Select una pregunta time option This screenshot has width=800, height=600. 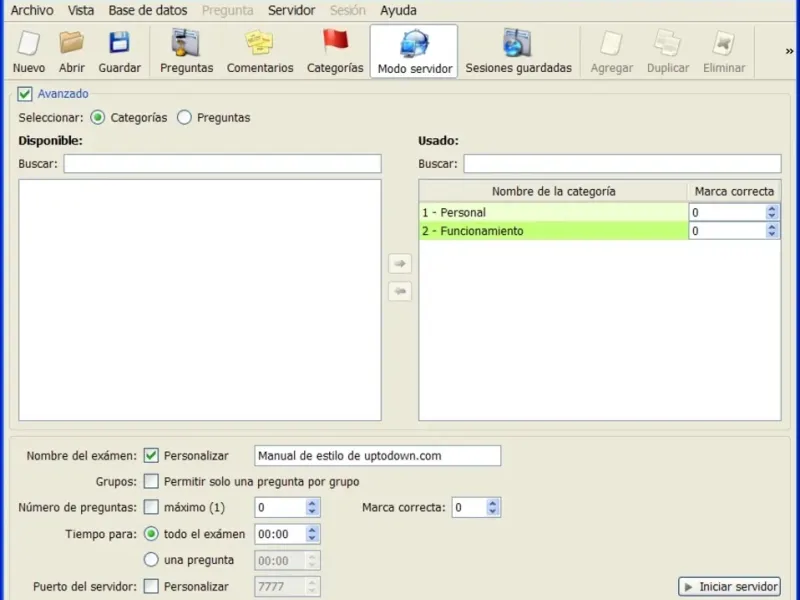click(x=151, y=560)
